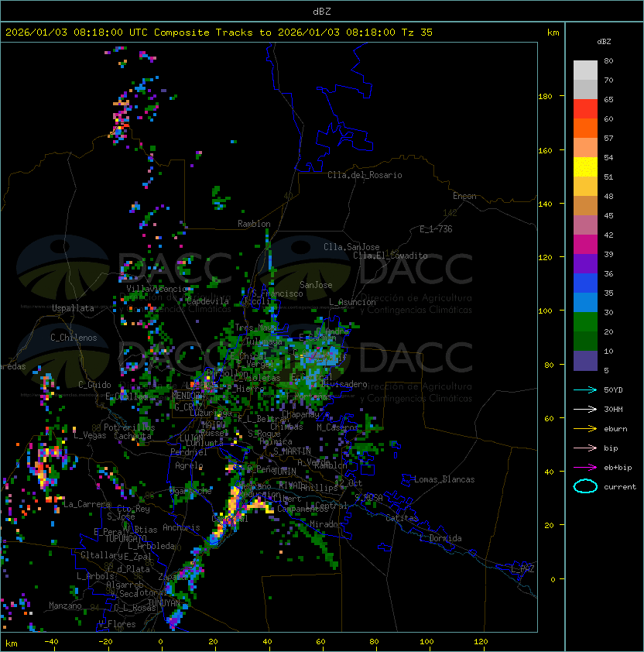
Task: Click the 'M_Caseros' map label
Action: (x=337, y=427)
